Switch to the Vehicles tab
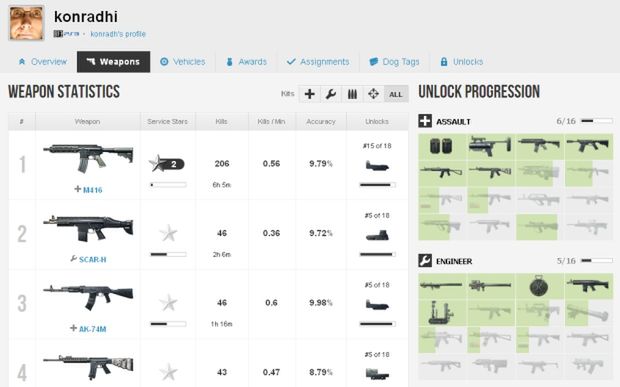The width and height of the screenshot is (620, 387). click(x=183, y=62)
